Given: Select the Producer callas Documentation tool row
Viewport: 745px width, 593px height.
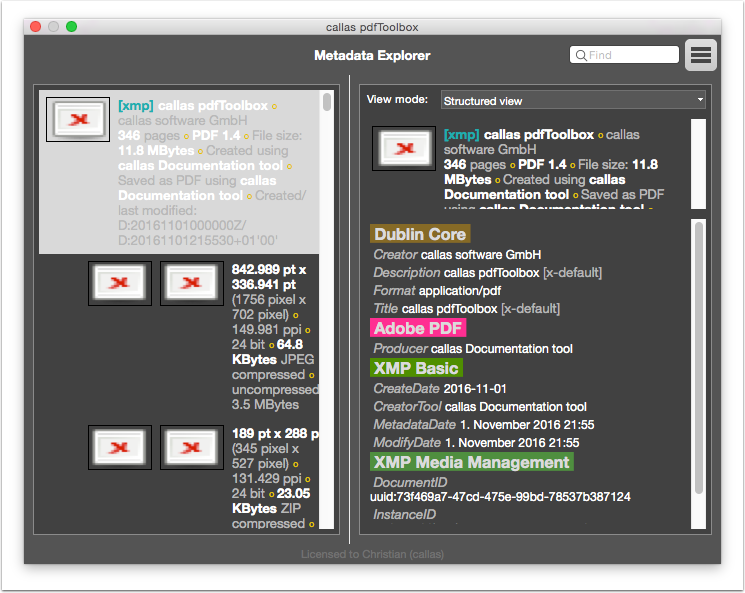Looking at the screenshot, I should (x=473, y=349).
